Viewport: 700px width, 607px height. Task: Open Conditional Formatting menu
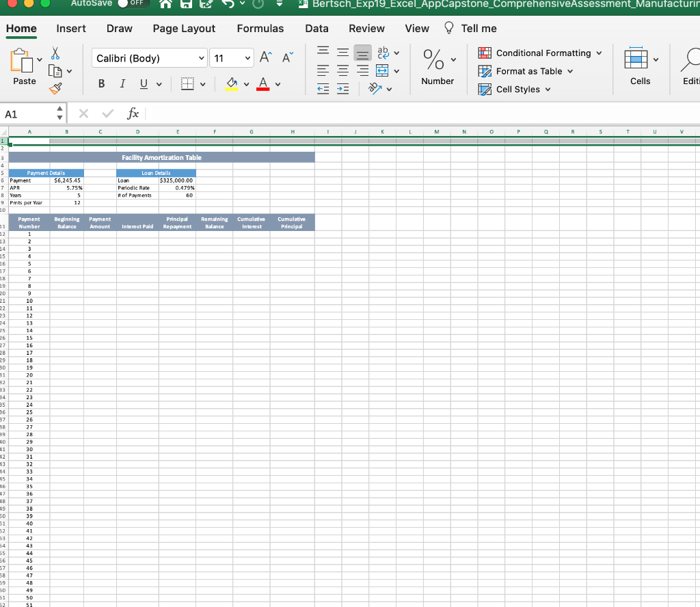(540, 53)
